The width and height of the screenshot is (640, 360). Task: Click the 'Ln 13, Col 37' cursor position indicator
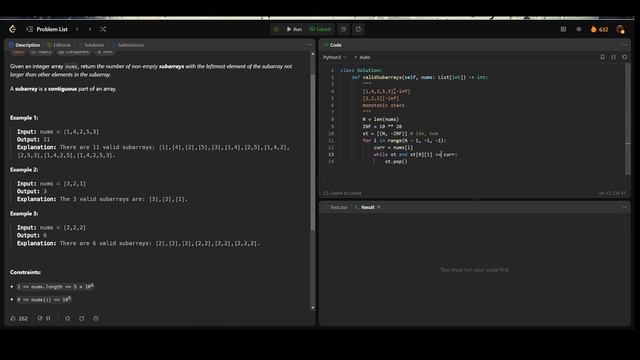pos(612,193)
